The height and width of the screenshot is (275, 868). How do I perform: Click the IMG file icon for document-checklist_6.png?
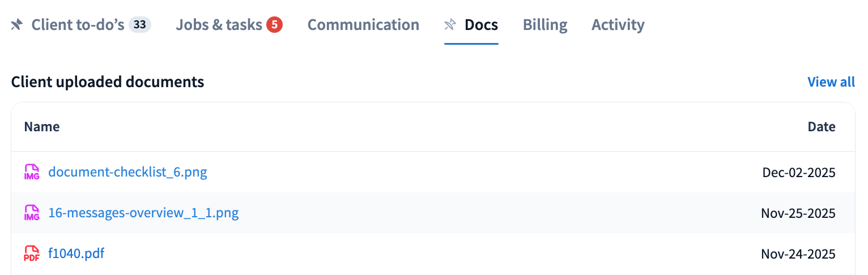pos(32,172)
